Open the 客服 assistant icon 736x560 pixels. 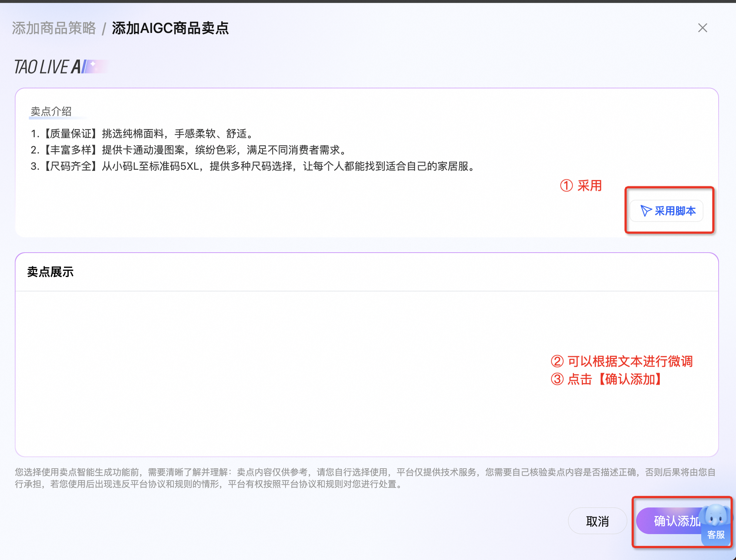716,524
